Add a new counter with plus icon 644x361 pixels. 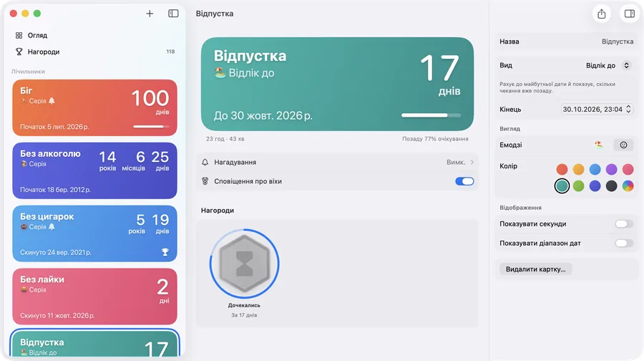click(x=150, y=14)
